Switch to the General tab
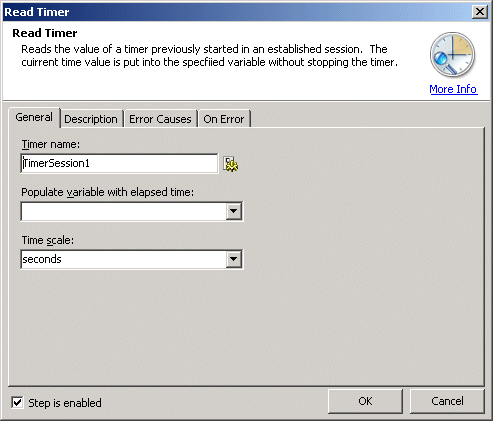The height and width of the screenshot is (421, 493). coord(34,117)
